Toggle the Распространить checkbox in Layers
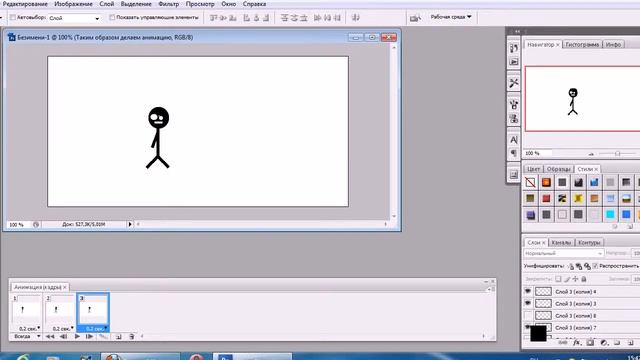This screenshot has width=640, height=360. coord(595,266)
